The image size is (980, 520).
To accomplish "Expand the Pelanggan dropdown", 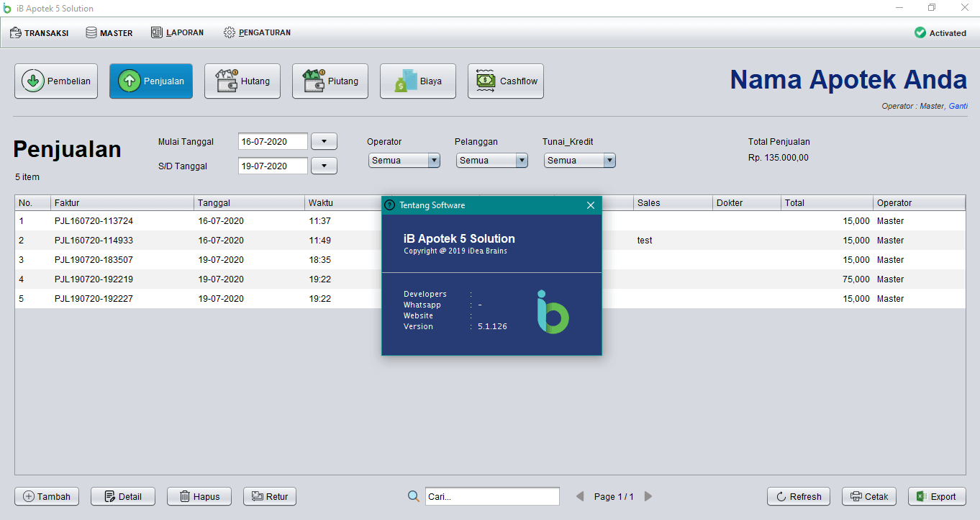I will pyautogui.click(x=520, y=160).
